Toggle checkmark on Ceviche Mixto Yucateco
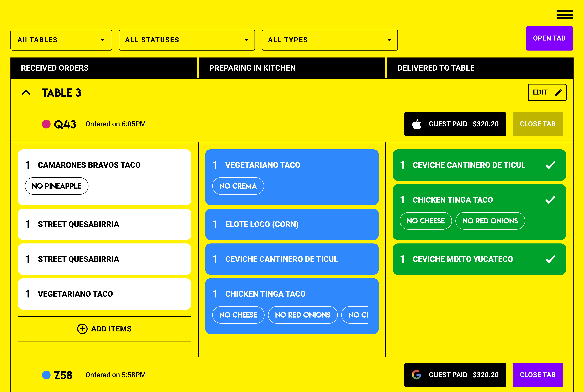584x392 pixels. pos(550,259)
